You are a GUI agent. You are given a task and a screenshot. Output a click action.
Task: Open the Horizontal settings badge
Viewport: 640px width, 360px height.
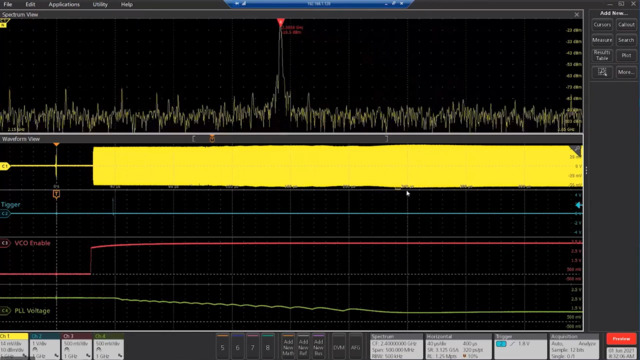(x=458, y=347)
